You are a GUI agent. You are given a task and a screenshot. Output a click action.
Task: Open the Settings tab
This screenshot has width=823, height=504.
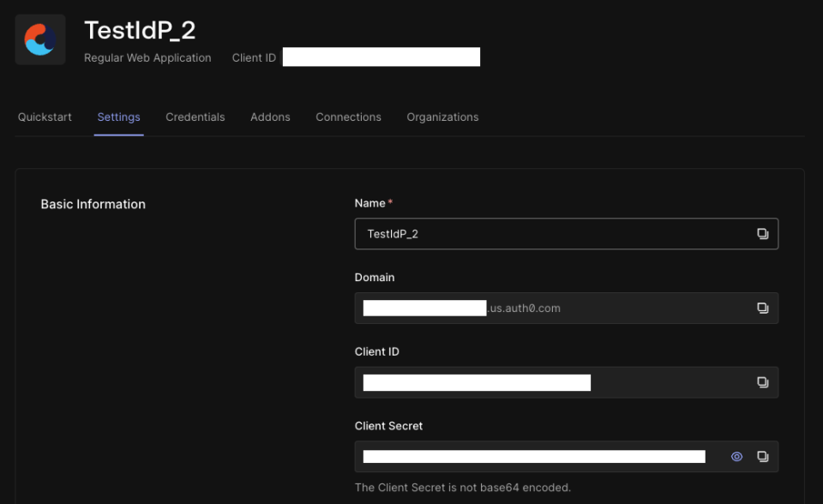point(118,117)
